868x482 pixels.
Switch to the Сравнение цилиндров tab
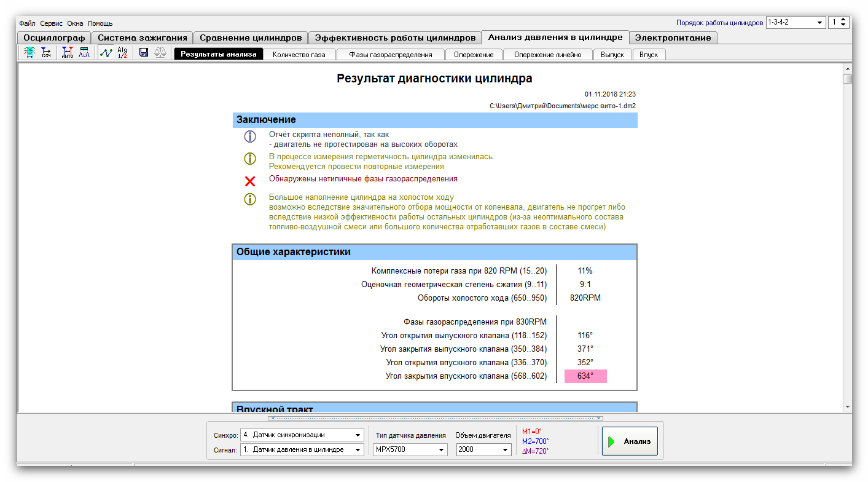tap(251, 38)
